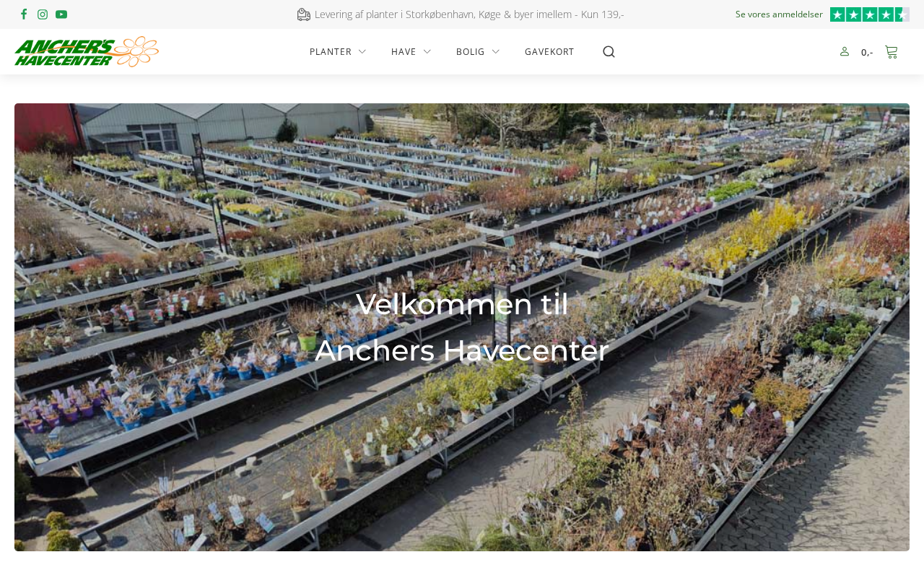
Task: Click the Se vores anmeldelser link
Action: [x=779, y=14]
